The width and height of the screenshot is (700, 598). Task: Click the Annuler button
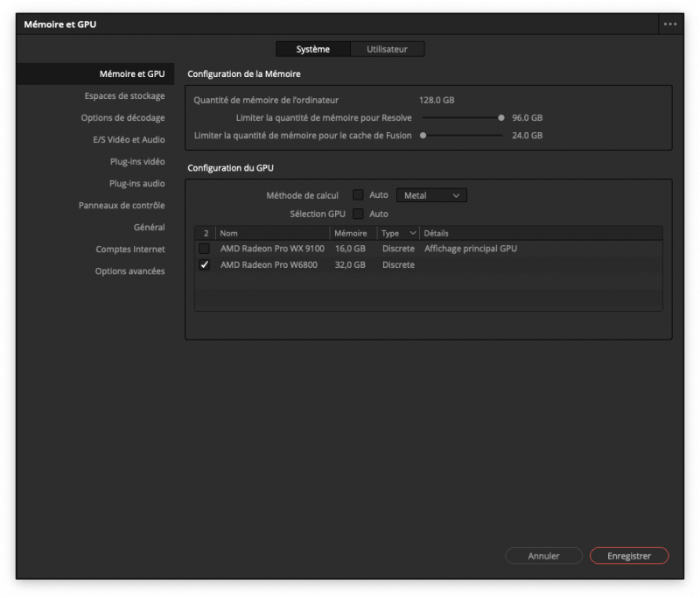[x=543, y=556]
